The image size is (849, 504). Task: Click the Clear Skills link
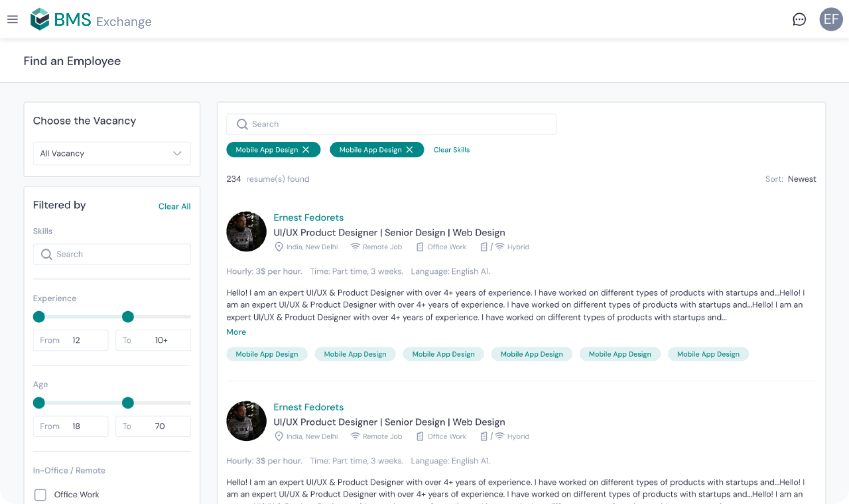(451, 150)
